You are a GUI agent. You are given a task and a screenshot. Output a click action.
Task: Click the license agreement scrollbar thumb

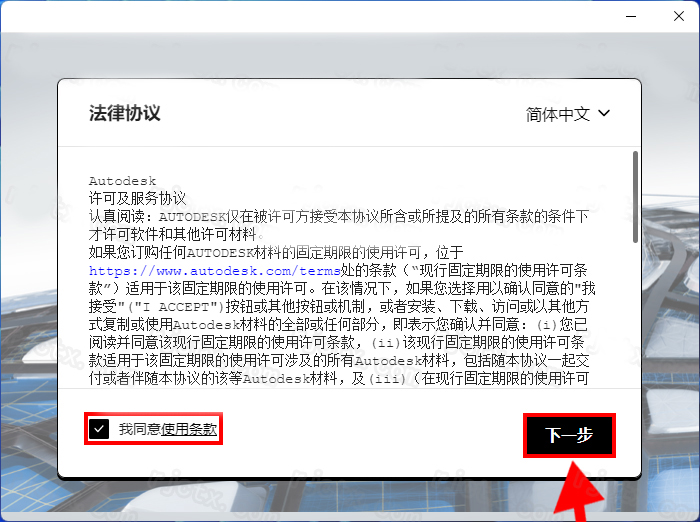(635, 197)
